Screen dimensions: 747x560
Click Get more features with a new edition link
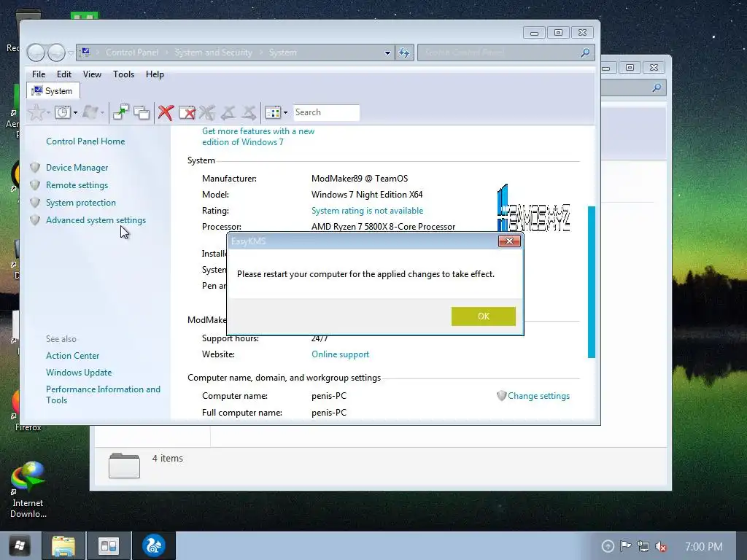click(258, 136)
